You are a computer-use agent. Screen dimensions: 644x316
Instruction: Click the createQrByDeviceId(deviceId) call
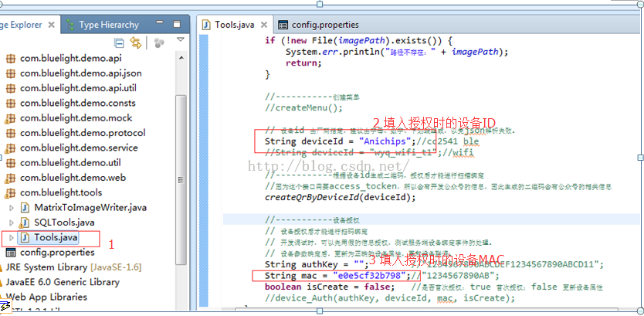click(341, 197)
